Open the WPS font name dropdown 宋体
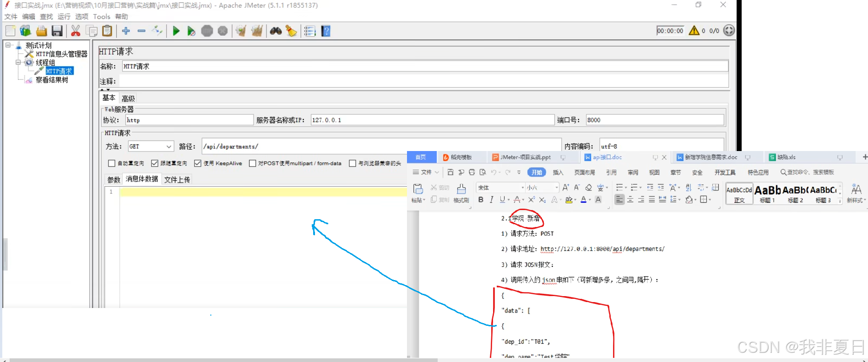Viewport: 868px width, 362px height. click(x=523, y=188)
